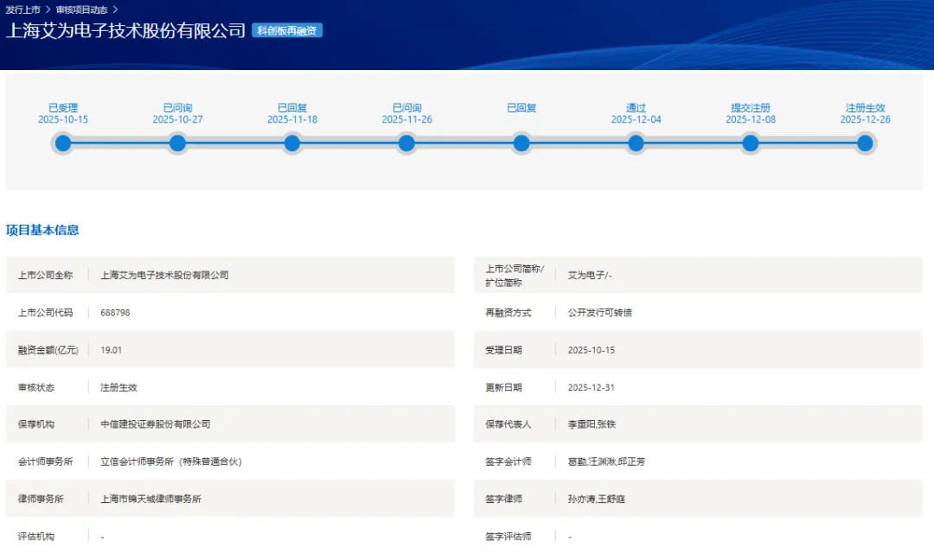934x560 pixels.
Task: Click the 融资金额(亿元) field label
Action: point(48,350)
